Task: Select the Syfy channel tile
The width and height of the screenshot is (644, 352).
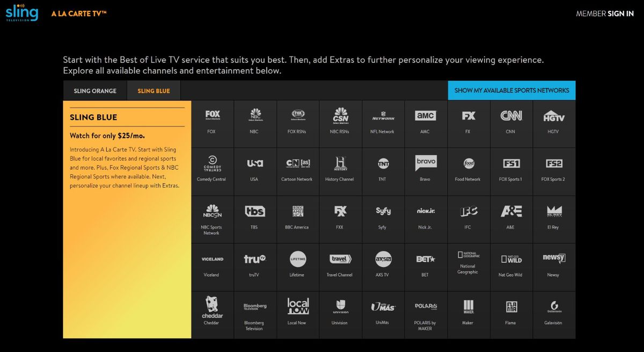Action: [383, 219]
